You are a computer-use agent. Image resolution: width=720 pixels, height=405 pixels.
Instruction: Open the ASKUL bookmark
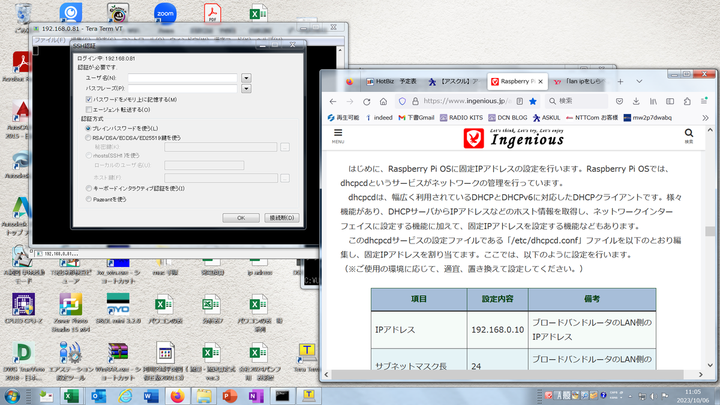(546, 118)
